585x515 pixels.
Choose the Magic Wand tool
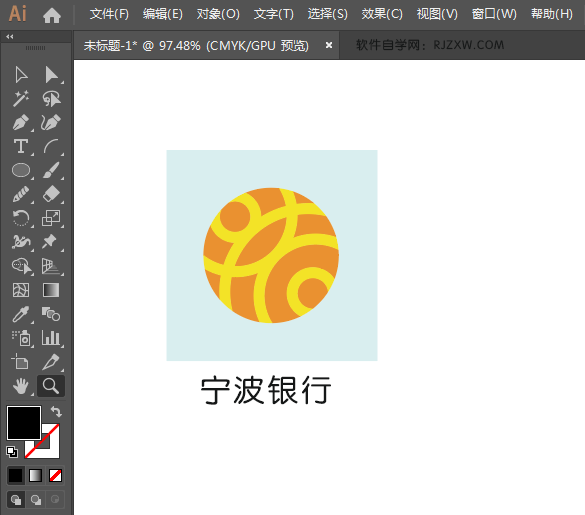(21, 99)
